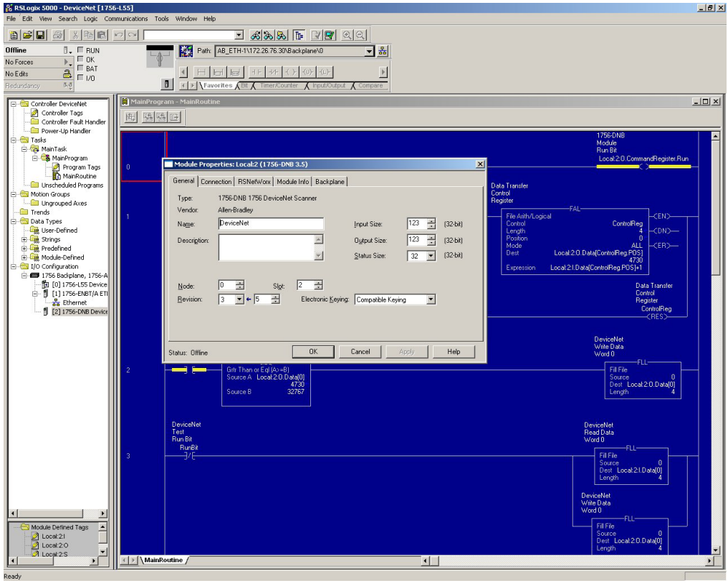Adjust the Input Size spinner
Image resolution: width=728 pixels, height=583 pixels.
(431, 223)
